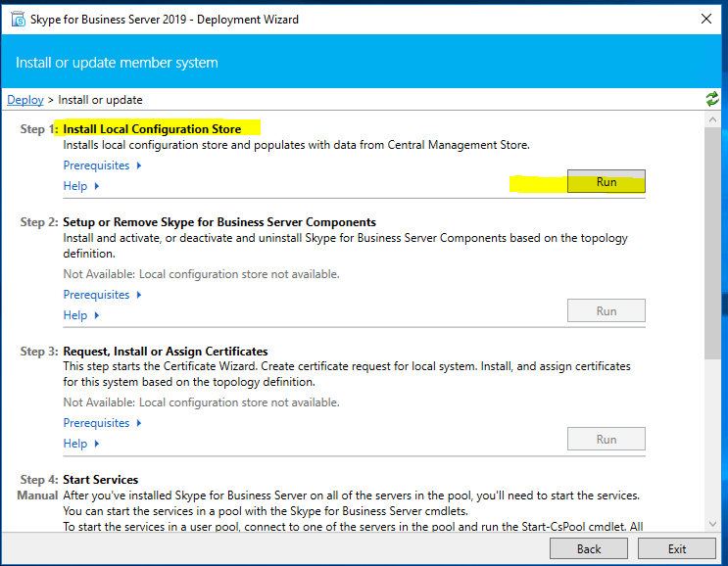Expand Help under Step 1
Screen dimensions: 728x566
(x=81, y=186)
